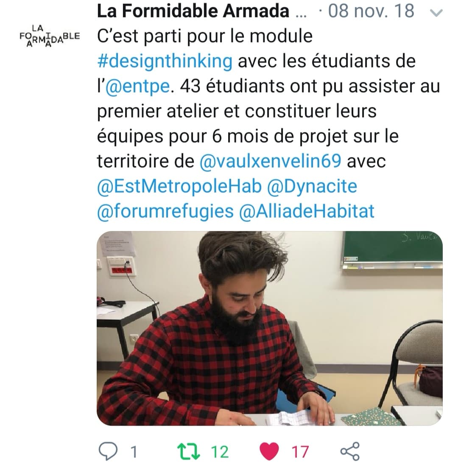Viewport: 458px width, 476px height.
Task: Open the #designthinking hashtag
Action: point(165,61)
